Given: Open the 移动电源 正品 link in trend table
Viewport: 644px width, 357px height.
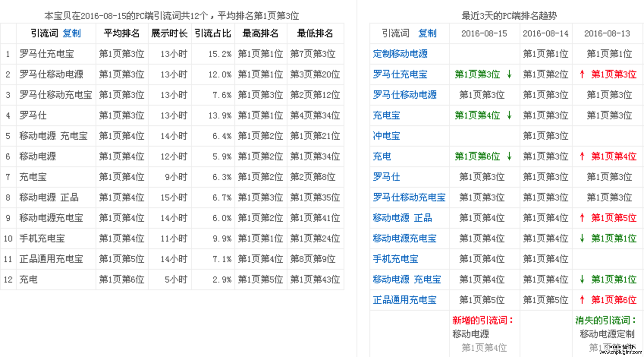Looking at the screenshot, I should [x=402, y=218].
